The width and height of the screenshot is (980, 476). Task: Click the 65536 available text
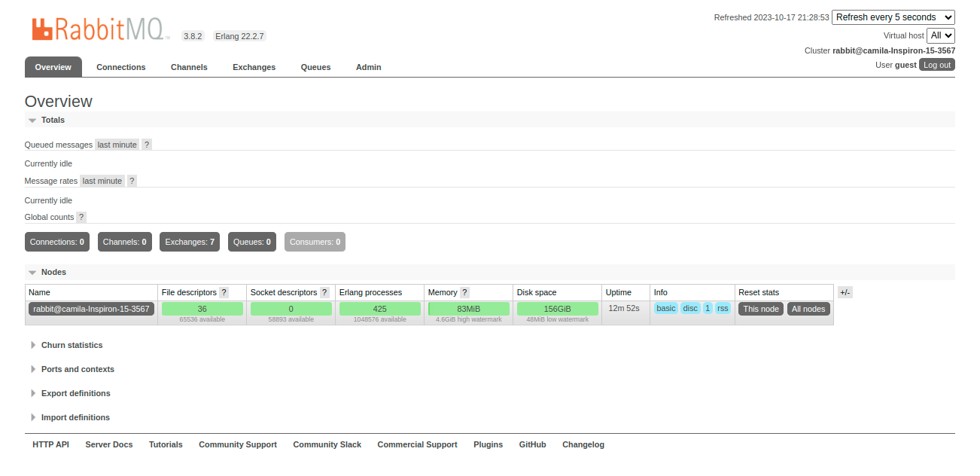click(x=202, y=319)
